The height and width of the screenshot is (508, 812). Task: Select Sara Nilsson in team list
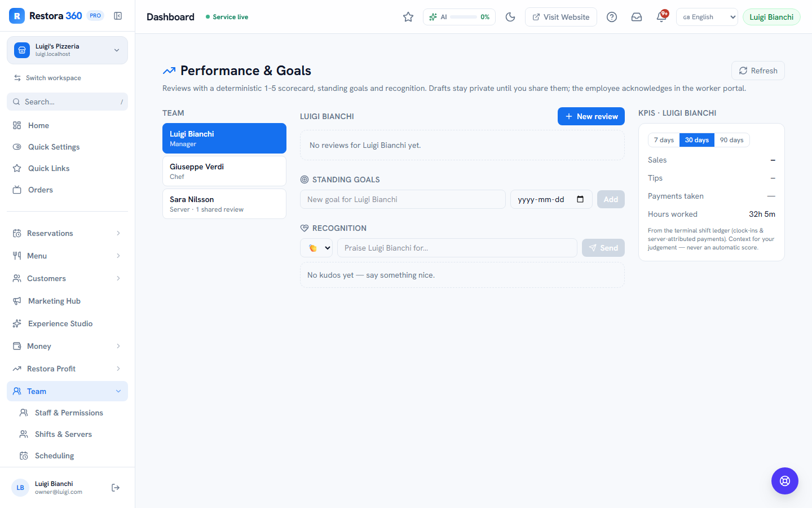coord(224,204)
